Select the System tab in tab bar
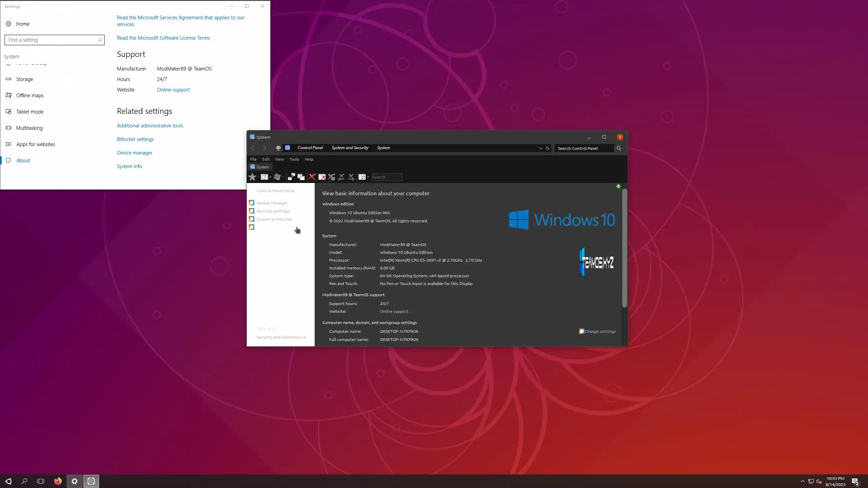The height and width of the screenshot is (488, 868). 260,167
